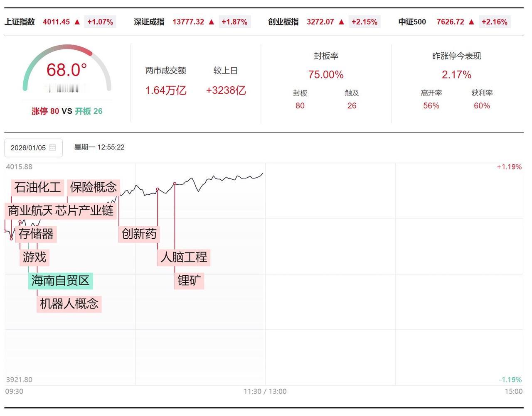Image resolution: width=532 pixels, height=416 pixels.
Task: Click the 游戏 sector tag
Action: tap(34, 257)
